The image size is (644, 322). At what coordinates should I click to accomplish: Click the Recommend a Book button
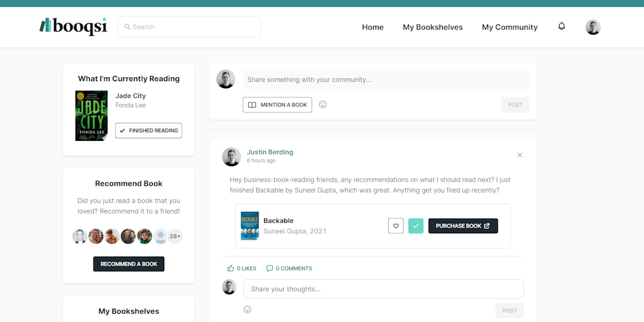click(x=128, y=264)
